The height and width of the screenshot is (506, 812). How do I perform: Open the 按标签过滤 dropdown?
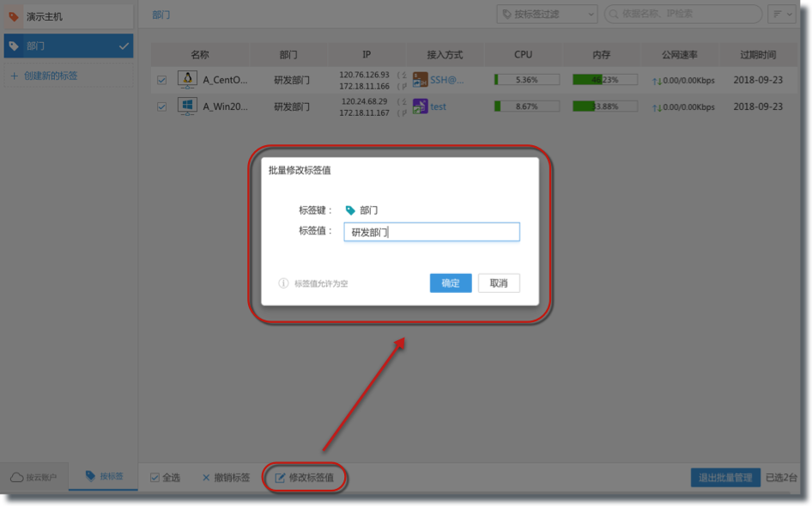click(547, 14)
